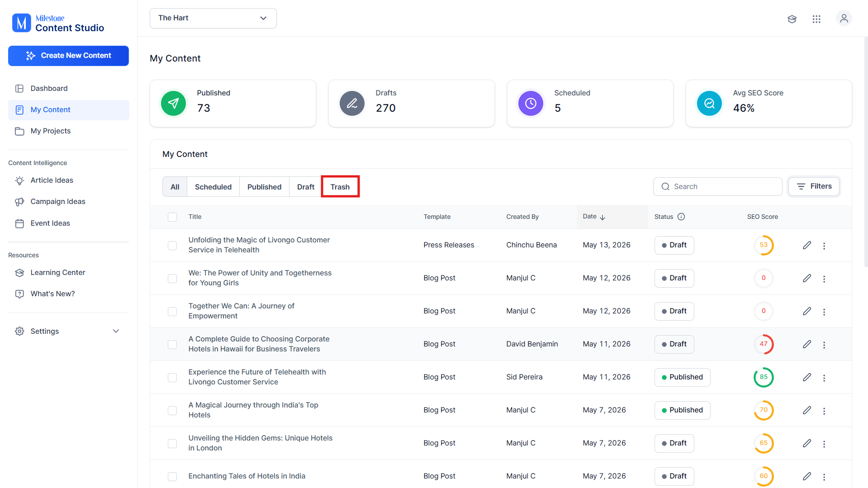Open more options for Corporate Hotels in Hawaii
Image resolution: width=868 pixels, height=488 pixels.
pos(824,345)
